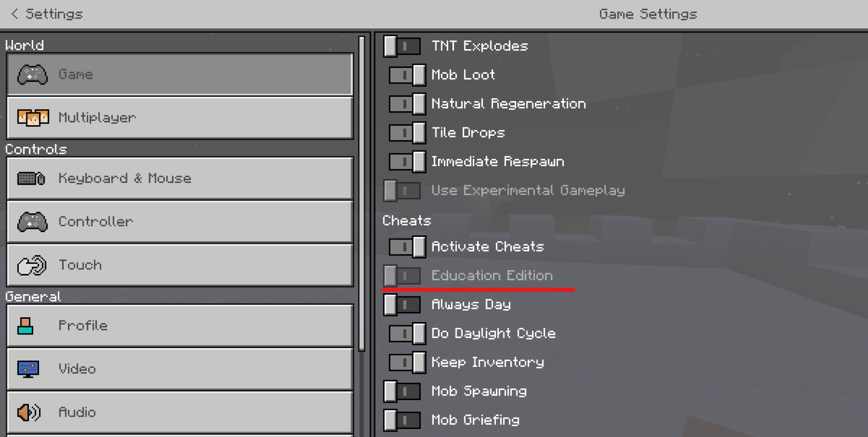Turn off Activate Cheats switch
The width and height of the screenshot is (868, 437).
coord(407,247)
